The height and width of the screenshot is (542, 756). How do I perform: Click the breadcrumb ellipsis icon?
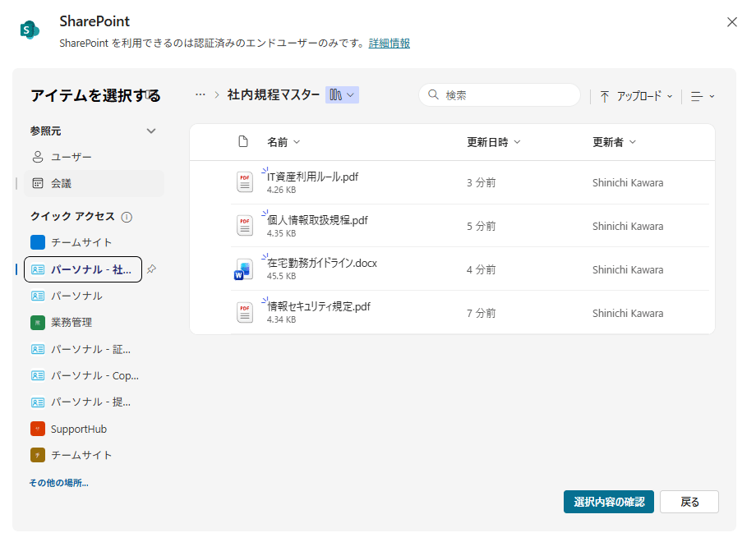point(200,95)
